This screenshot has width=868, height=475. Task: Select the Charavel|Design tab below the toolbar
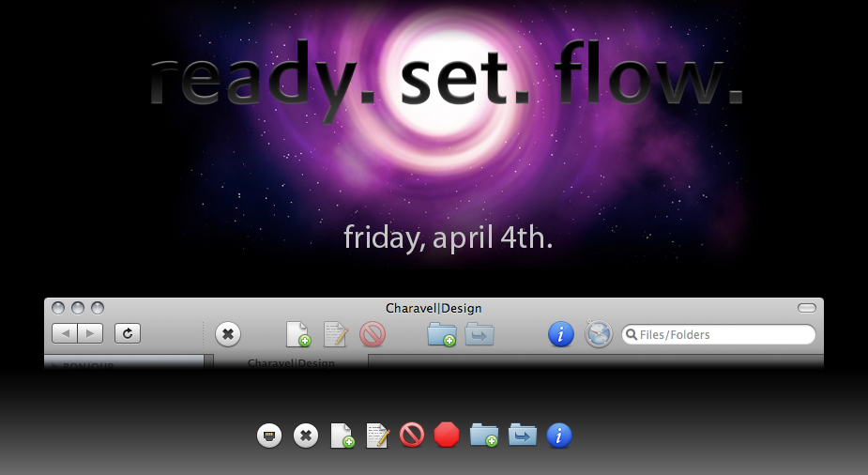click(x=291, y=362)
